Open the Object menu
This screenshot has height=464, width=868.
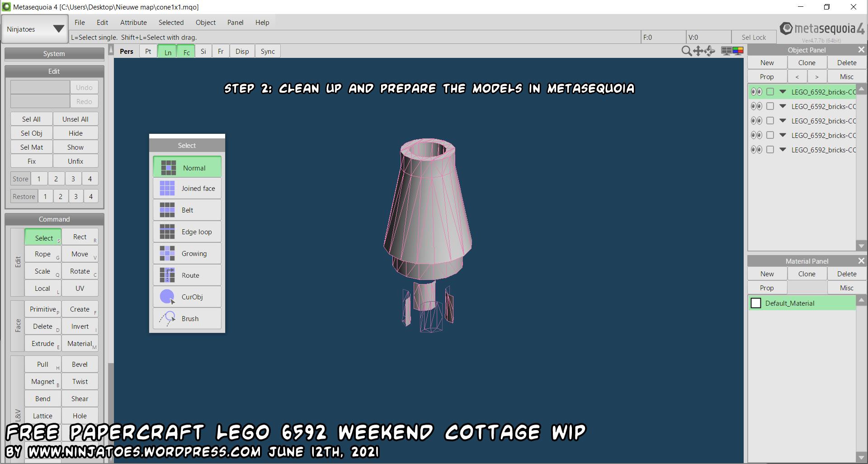(x=206, y=22)
